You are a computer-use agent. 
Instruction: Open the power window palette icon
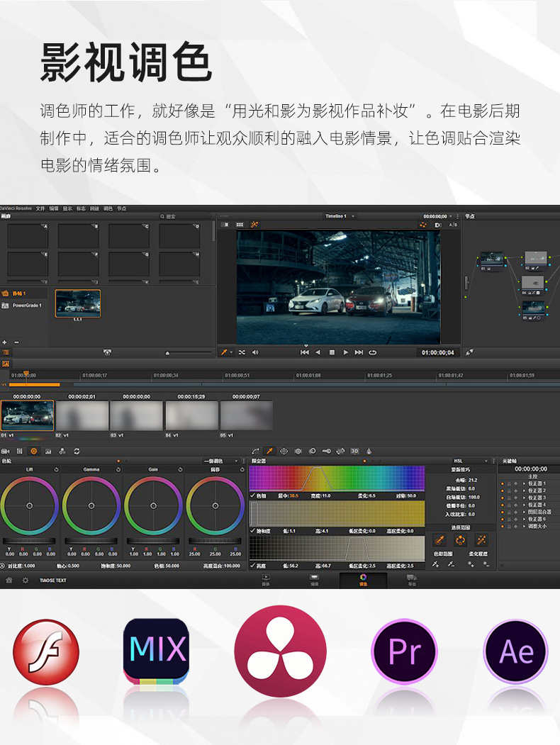pyautogui.click(x=284, y=451)
